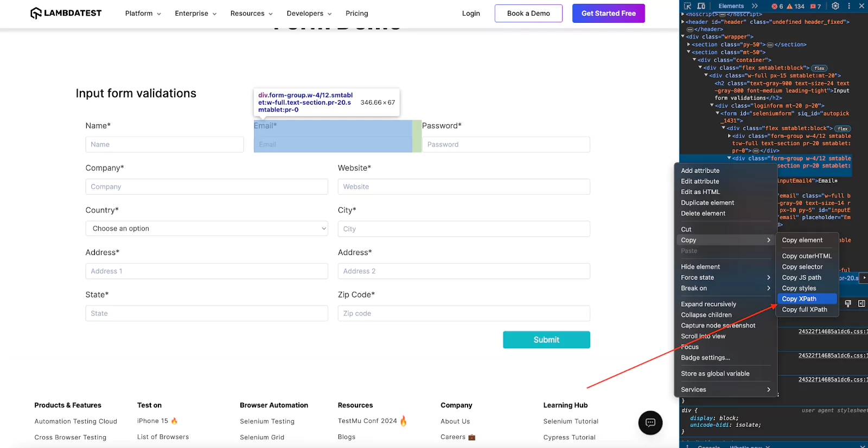Toggle the flex badge on smtablet:block div
Image resolution: width=868 pixels, height=448 pixels.
coord(819,68)
